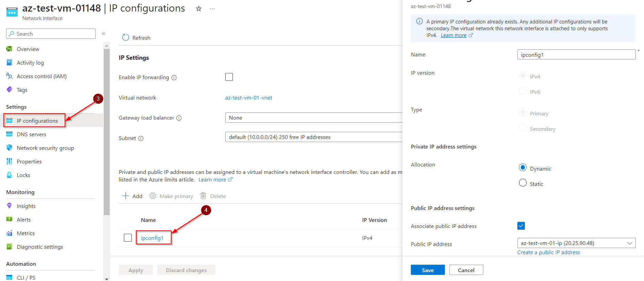Open the Gateway load balancer dropdown
Image resolution: width=644 pixels, height=281 pixels.
point(313,118)
